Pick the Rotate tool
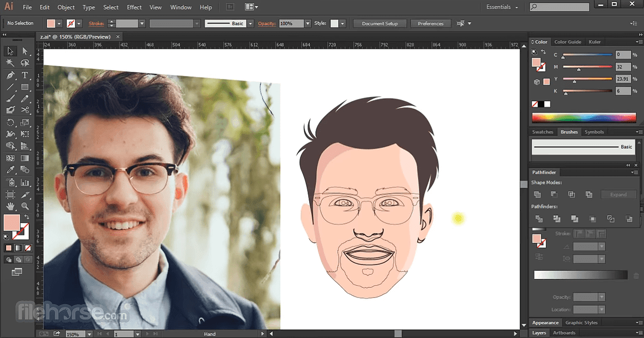Image resolution: width=644 pixels, height=338 pixels. tap(10, 123)
